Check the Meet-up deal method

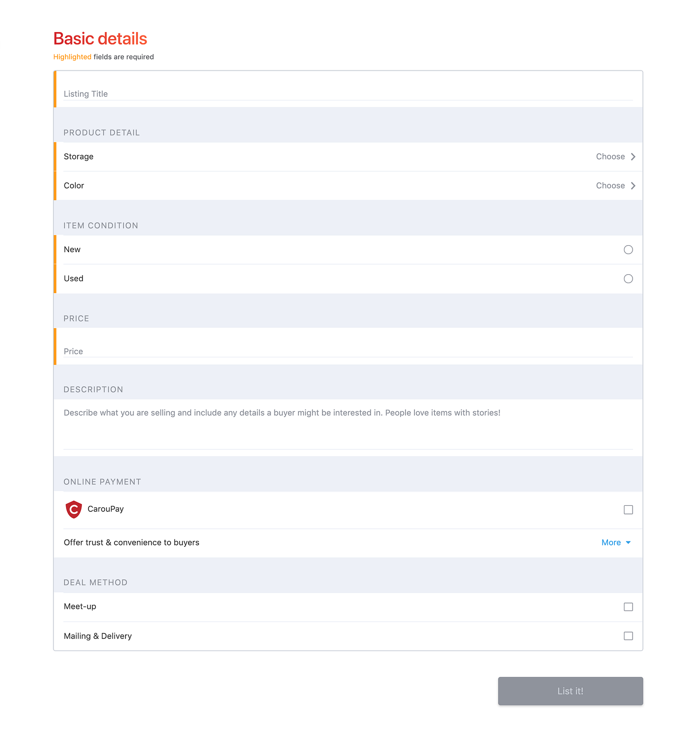coord(628,606)
